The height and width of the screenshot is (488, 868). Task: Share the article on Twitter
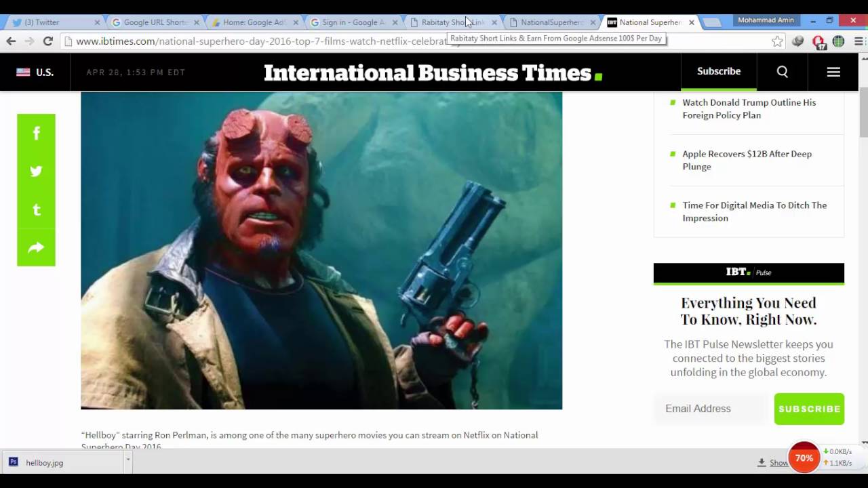36,171
